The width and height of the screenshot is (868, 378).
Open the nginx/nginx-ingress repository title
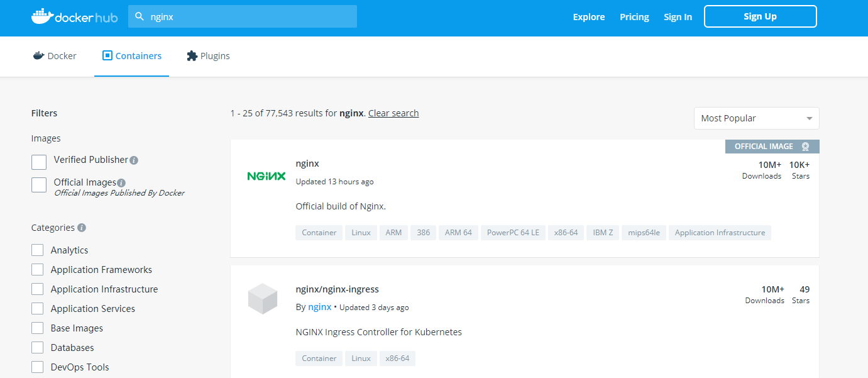coord(338,289)
